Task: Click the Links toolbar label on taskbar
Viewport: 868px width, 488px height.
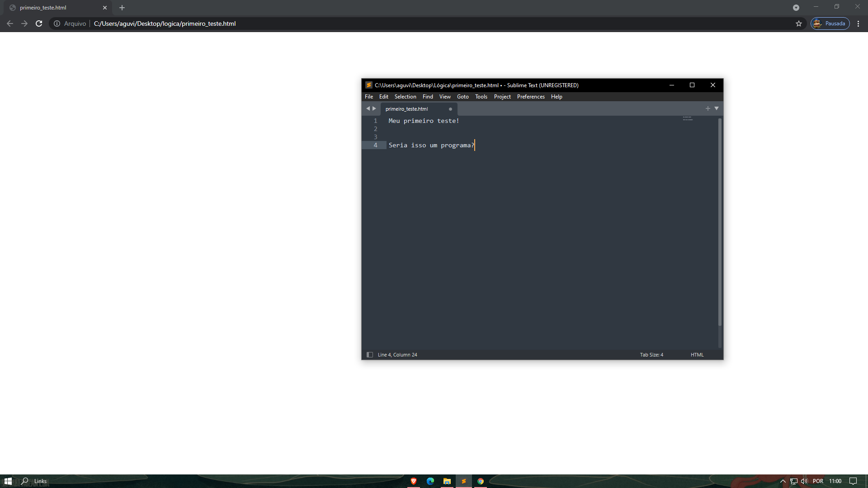Action: [x=40, y=481]
